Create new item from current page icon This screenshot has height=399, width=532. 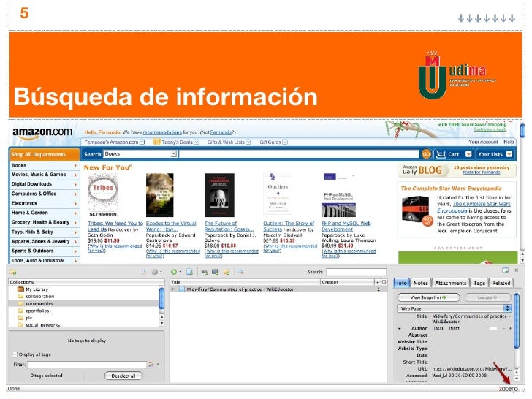(190, 272)
